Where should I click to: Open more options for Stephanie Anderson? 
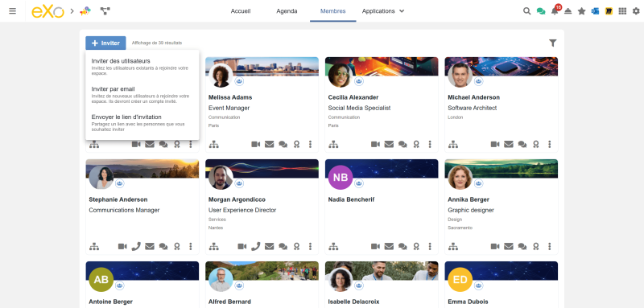click(191, 247)
